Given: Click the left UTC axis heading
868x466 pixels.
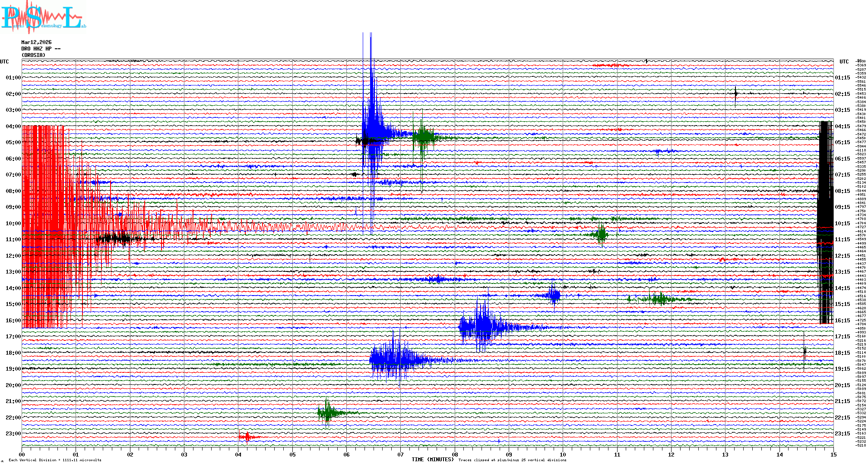Looking at the screenshot, I should click(4, 62).
